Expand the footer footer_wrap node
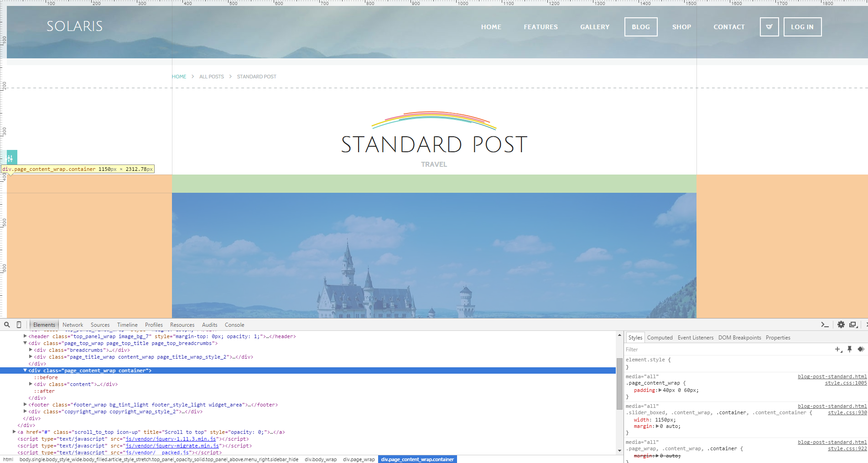The image size is (868, 463). [x=25, y=405]
